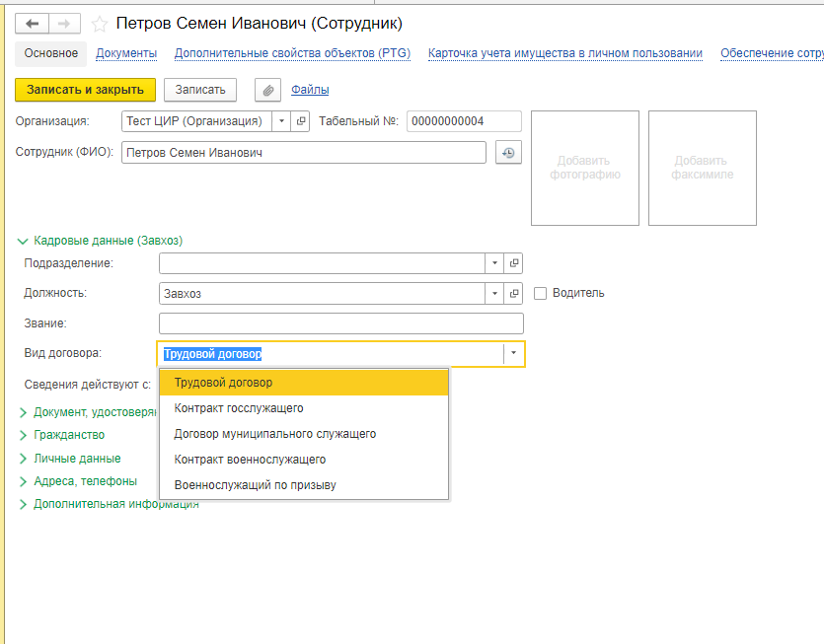Open the Организация dropdown list
Viewport: 824px width, 644px height.
tap(281, 121)
